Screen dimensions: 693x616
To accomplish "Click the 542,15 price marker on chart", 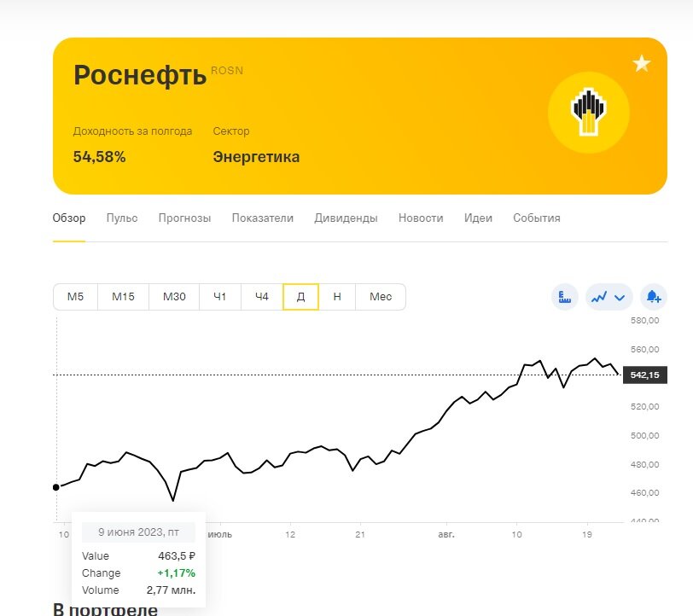I will click(645, 374).
